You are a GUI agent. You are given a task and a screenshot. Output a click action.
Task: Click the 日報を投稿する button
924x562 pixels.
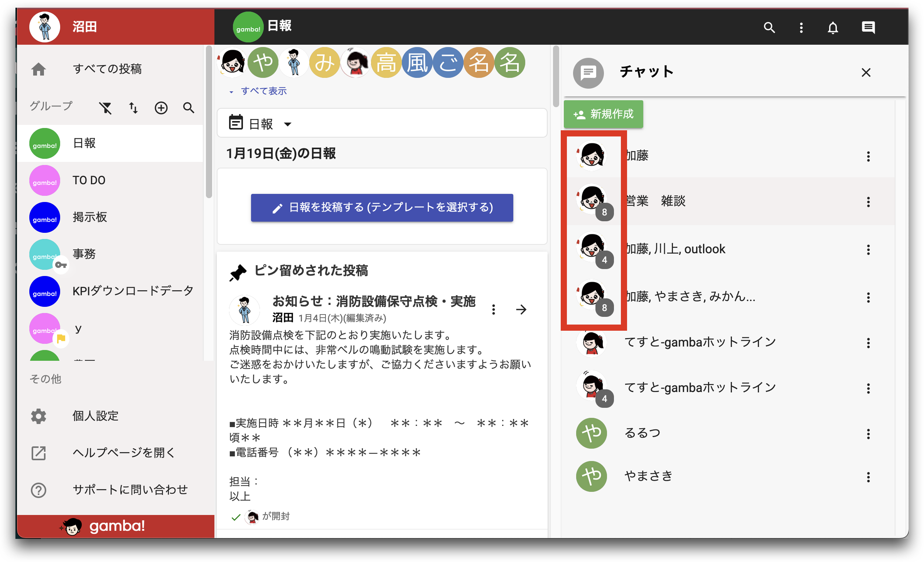coord(381,208)
